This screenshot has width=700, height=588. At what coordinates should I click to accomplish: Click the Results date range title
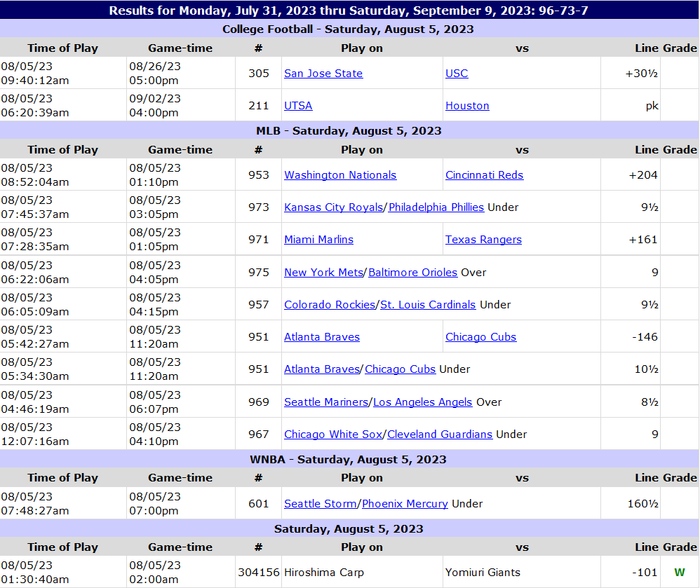click(x=349, y=11)
